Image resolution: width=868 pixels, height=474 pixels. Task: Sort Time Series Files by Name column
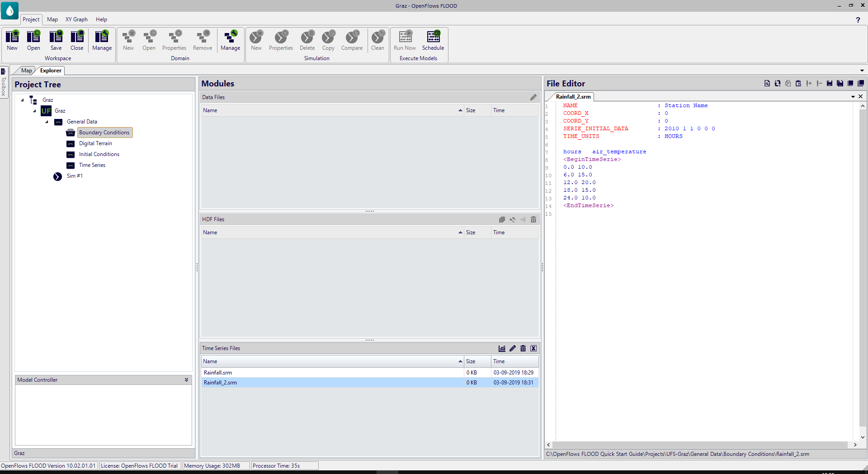point(332,361)
